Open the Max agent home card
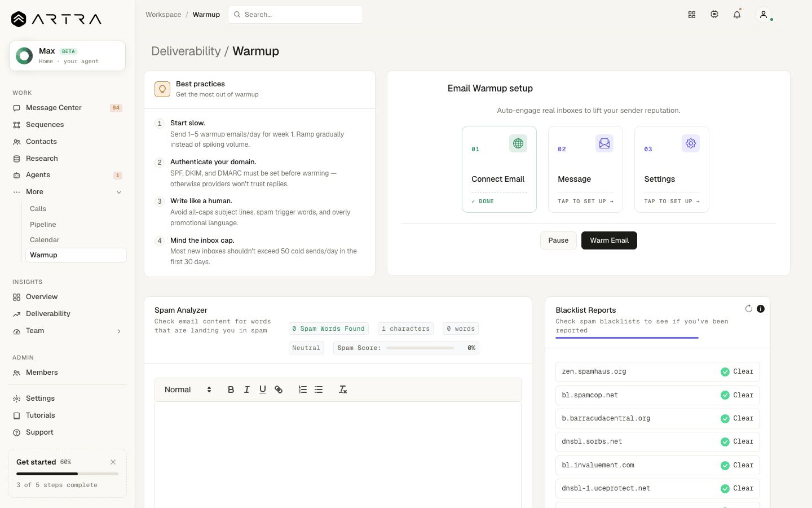The height and width of the screenshot is (508, 812). (x=67, y=56)
